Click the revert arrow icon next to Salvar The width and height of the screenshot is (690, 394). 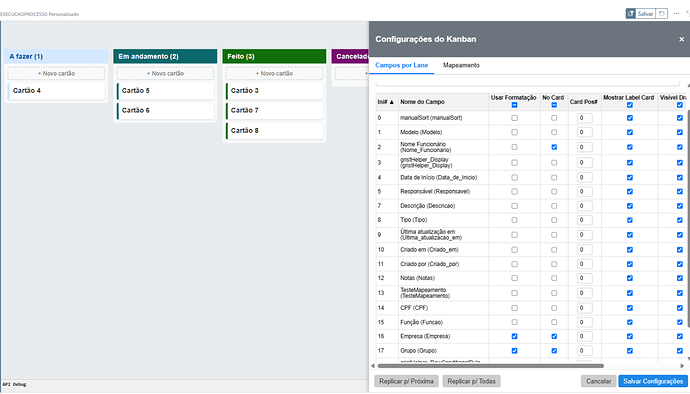(x=661, y=14)
